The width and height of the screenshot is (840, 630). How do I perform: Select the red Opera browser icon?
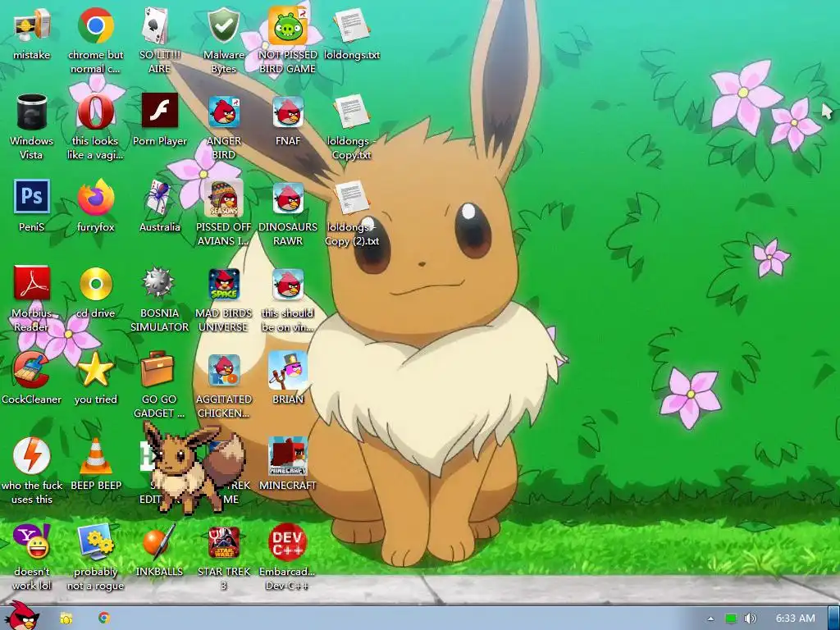click(95, 112)
